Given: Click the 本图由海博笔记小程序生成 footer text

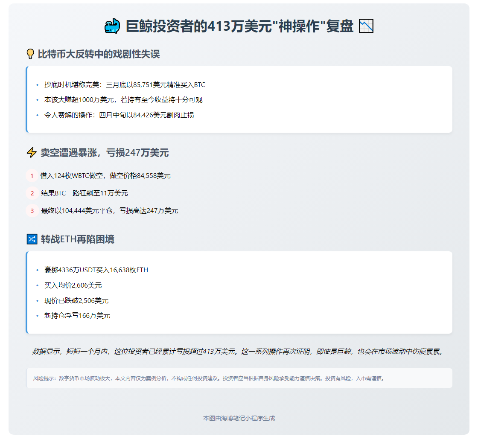Looking at the screenshot, I should 239,418.
